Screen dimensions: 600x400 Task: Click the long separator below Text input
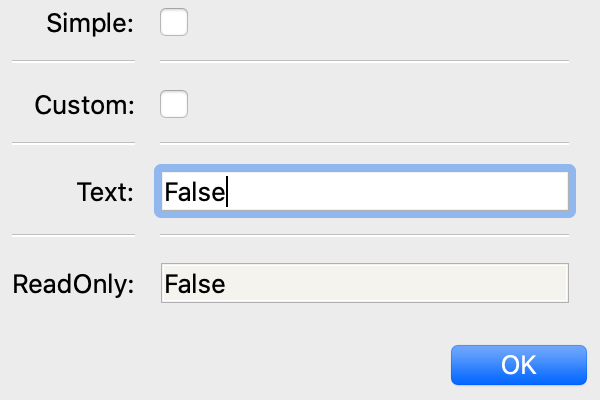[364, 235]
